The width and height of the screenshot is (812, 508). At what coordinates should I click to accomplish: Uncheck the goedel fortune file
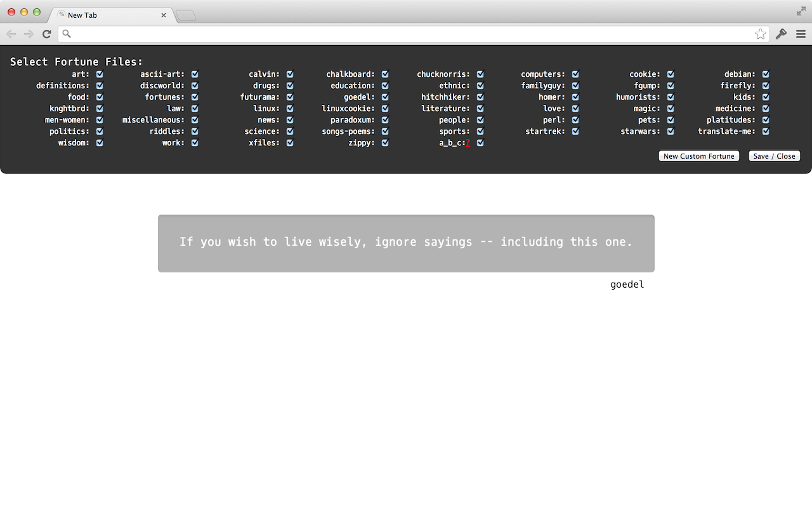point(385,97)
